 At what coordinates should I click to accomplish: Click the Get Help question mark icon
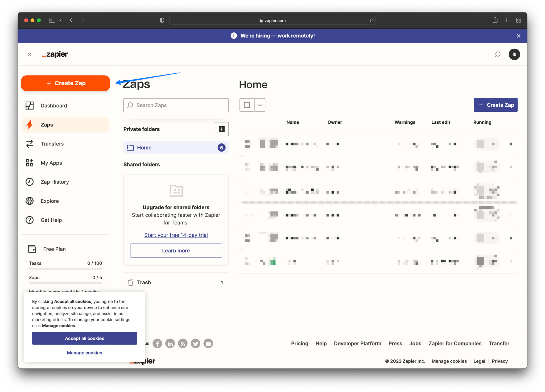pyautogui.click(x=30, y=220)
